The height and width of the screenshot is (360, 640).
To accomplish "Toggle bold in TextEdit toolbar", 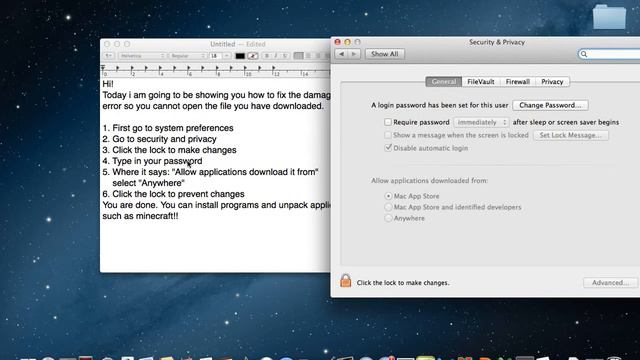I will coord(267,56).
